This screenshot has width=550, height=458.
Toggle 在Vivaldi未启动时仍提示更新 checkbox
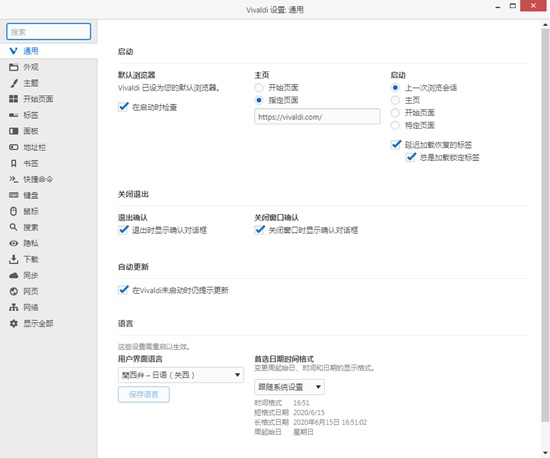click(x=123, y=290)
